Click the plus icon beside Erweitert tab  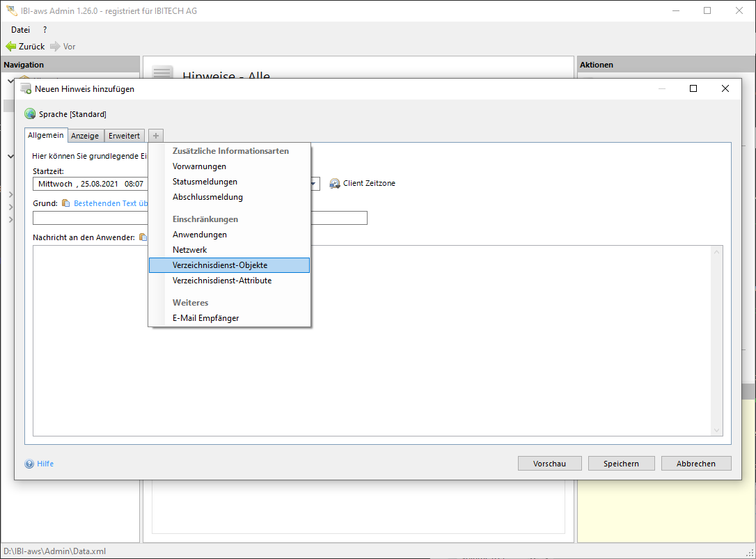pyautogui.click(x=156, y=136)
